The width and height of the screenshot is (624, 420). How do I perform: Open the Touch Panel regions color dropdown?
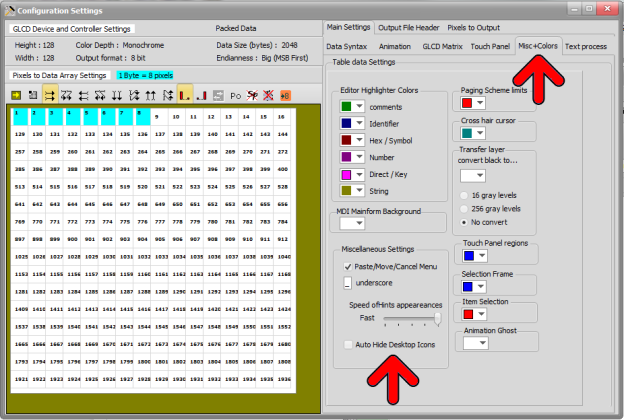(x=482, y=256)
